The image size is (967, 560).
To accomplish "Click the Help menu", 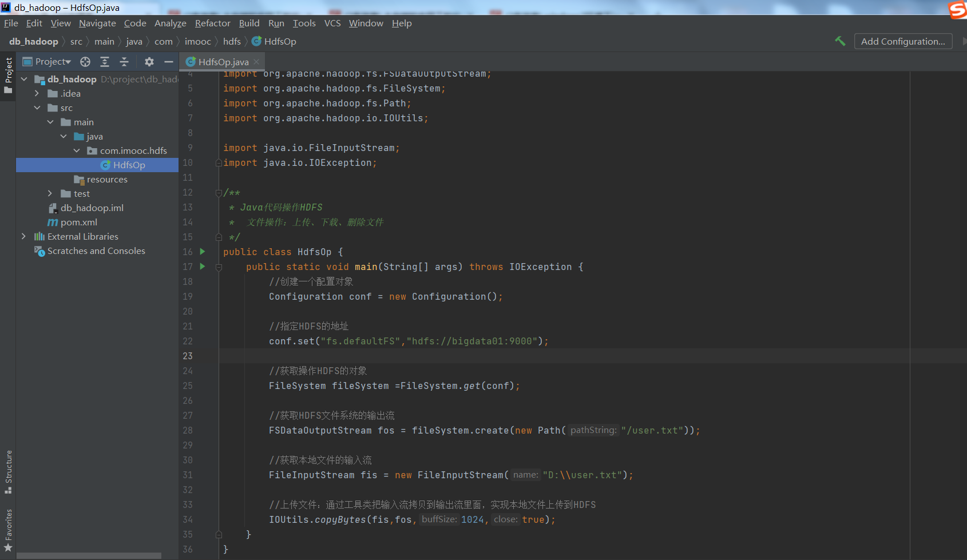I will (x=402, y=23).
